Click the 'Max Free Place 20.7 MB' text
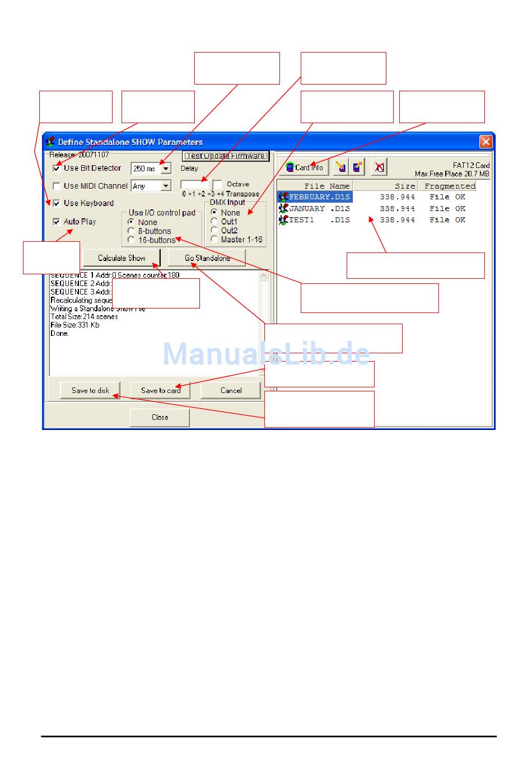This screenshot has height=767, width=532. click(452, 174)
